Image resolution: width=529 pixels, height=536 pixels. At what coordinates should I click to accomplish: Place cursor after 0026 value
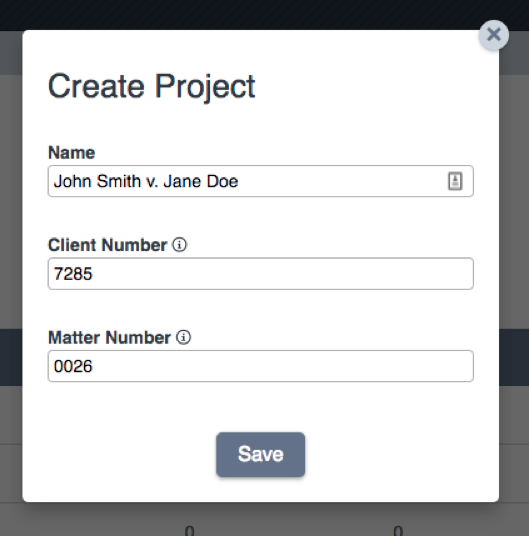coord(93,366)
